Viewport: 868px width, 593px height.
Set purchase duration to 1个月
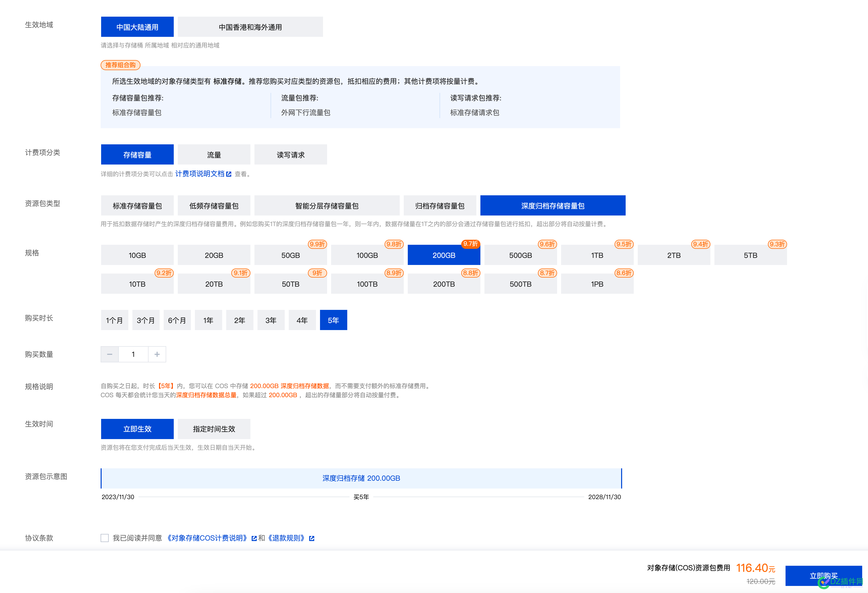[114, 320]
